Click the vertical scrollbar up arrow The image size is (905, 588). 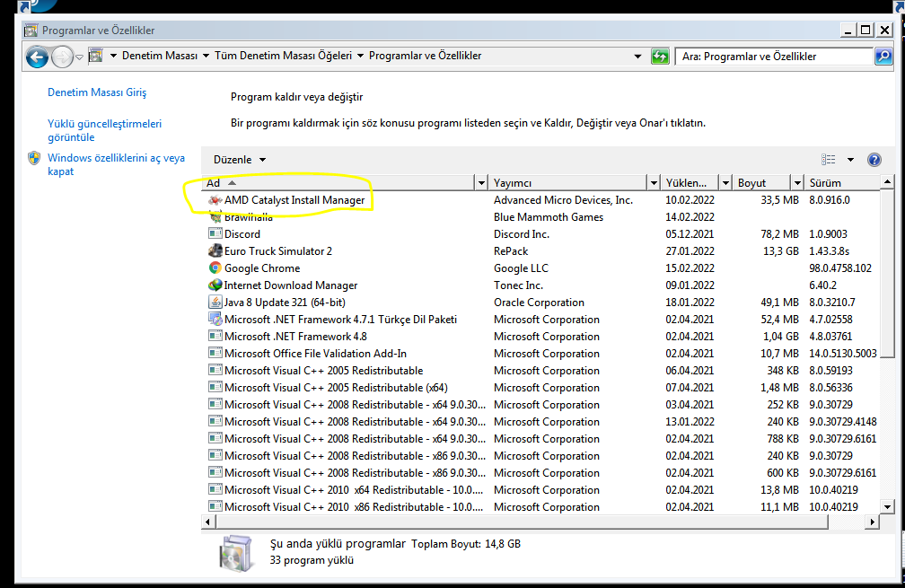(x=887, y=182)
